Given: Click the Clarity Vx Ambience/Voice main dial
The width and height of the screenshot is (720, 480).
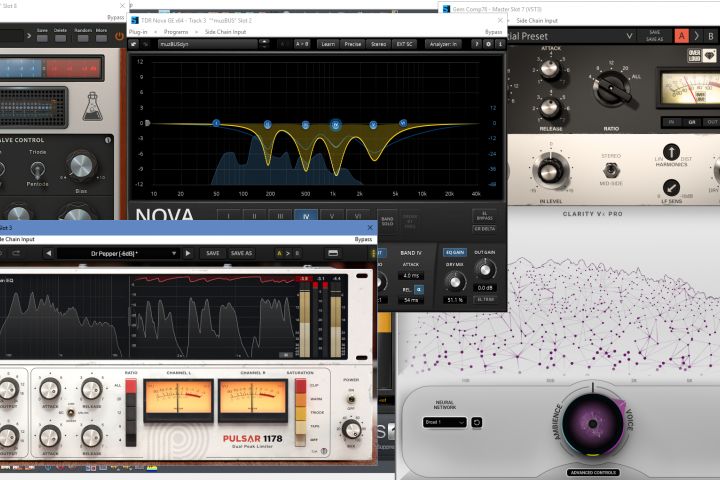Looking at the screenshot, I should click(x=592, y=424).
